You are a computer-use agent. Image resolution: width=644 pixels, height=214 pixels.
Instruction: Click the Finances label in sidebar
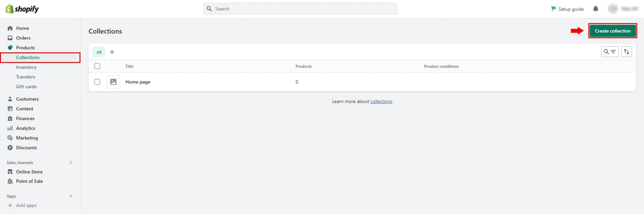pyautogui.click(x=25, y=118)
